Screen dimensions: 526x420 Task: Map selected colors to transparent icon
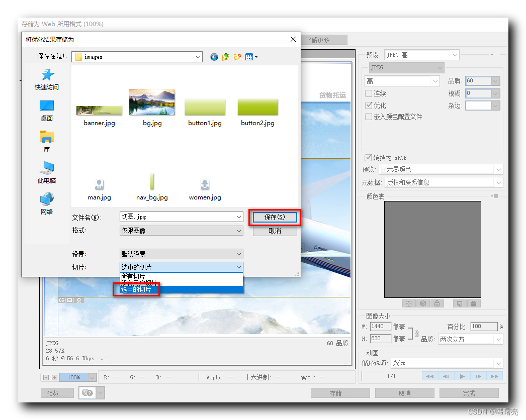(x=408, y=303)
